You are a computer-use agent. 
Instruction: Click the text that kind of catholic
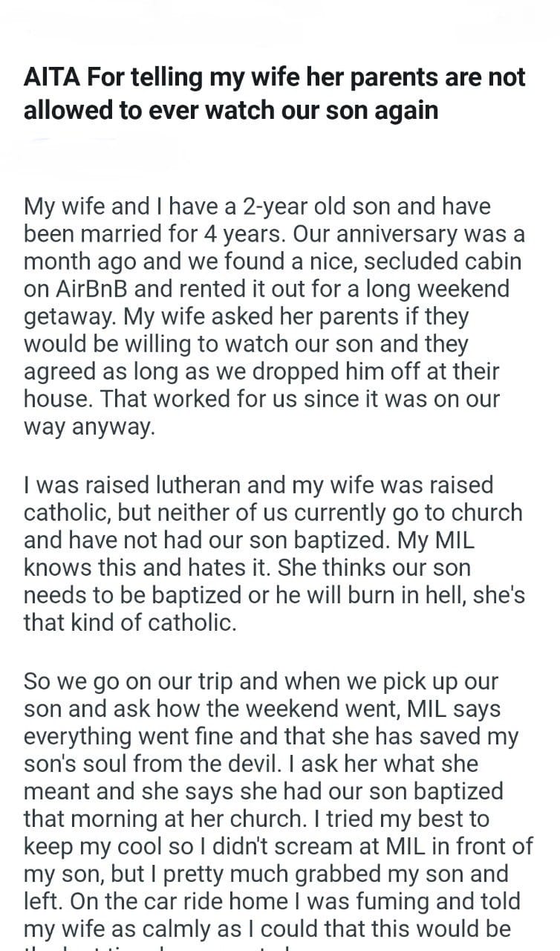[x=130, y=622]
